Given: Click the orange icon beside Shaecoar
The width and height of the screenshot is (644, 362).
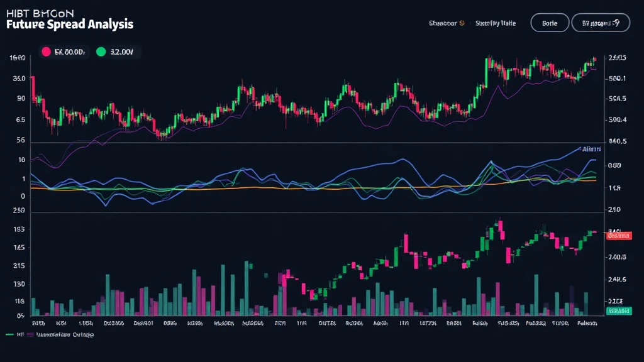Looking at the screenshot, I should click(x=462, y=23).
